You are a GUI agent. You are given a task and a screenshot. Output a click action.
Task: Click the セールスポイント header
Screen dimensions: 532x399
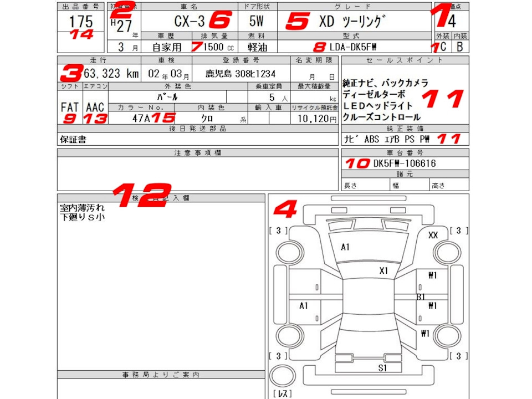(405, 60)
